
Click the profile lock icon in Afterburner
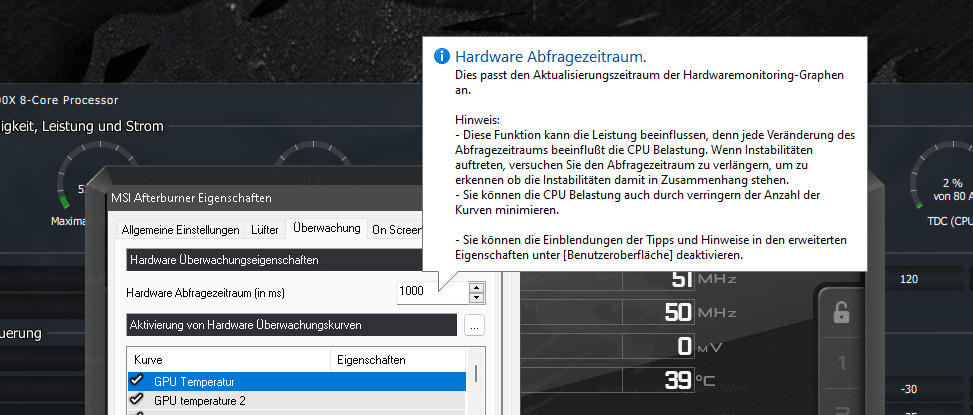click(x=841, y=312)
